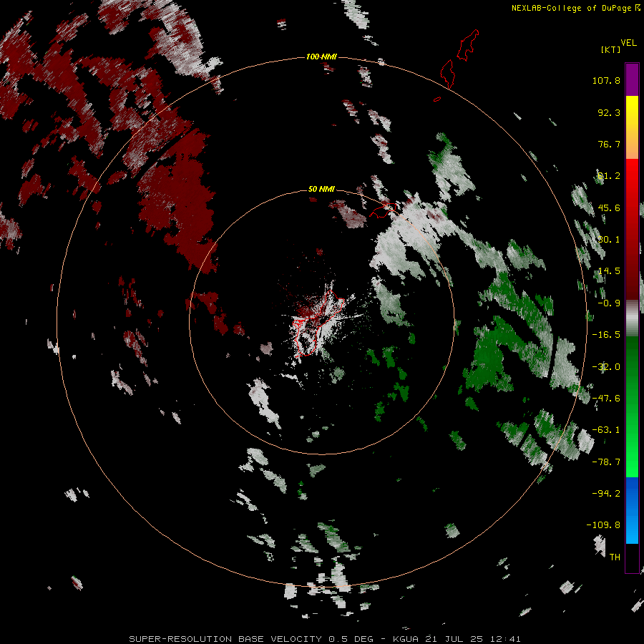Click the purple segment of the color bar

pyautogui.click(x=632, y=79)
